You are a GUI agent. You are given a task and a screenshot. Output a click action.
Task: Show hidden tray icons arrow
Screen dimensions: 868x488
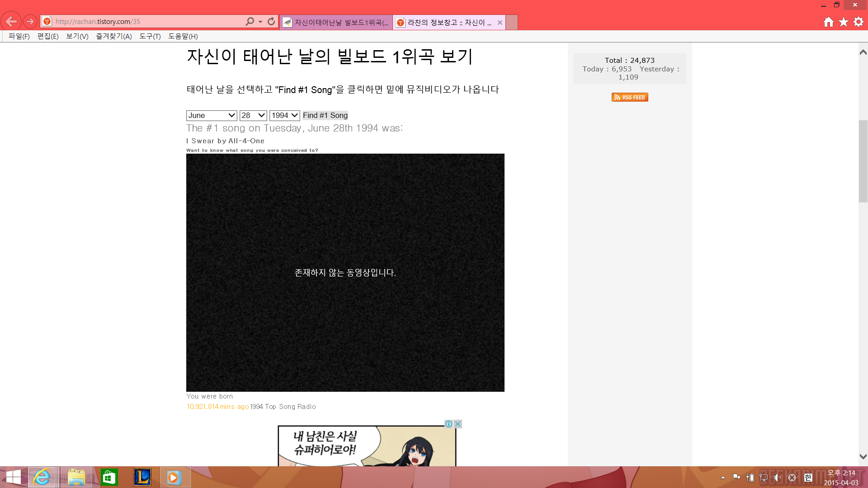[723, 478]
